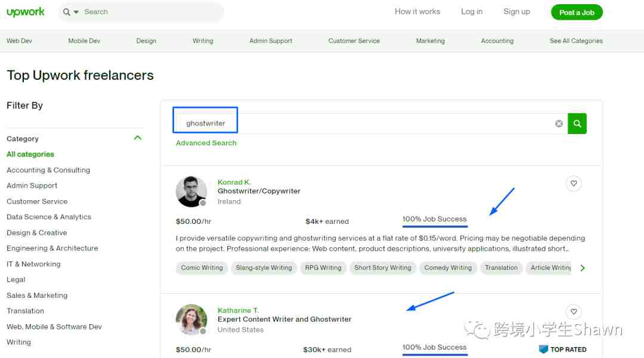644x358 pixels.
Task: Filter by IT & Networking
Action: (x=33, y=264)
